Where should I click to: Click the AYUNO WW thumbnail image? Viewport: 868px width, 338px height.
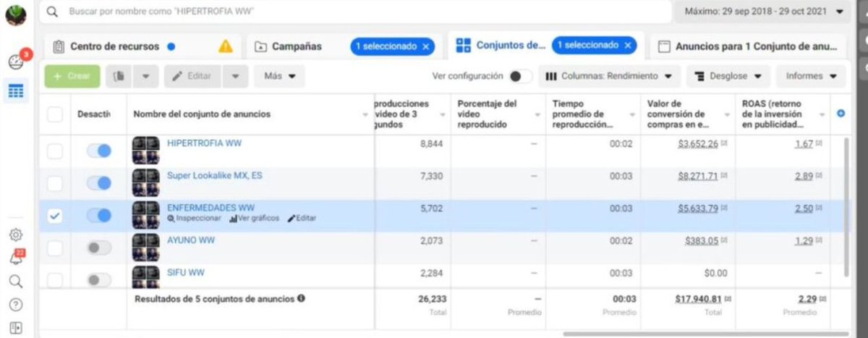145,248
